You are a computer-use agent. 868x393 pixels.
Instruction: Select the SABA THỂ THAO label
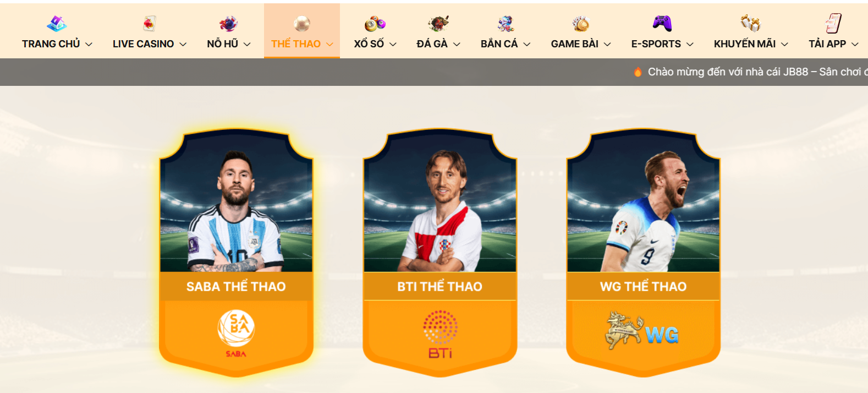[x=236, y=286]
